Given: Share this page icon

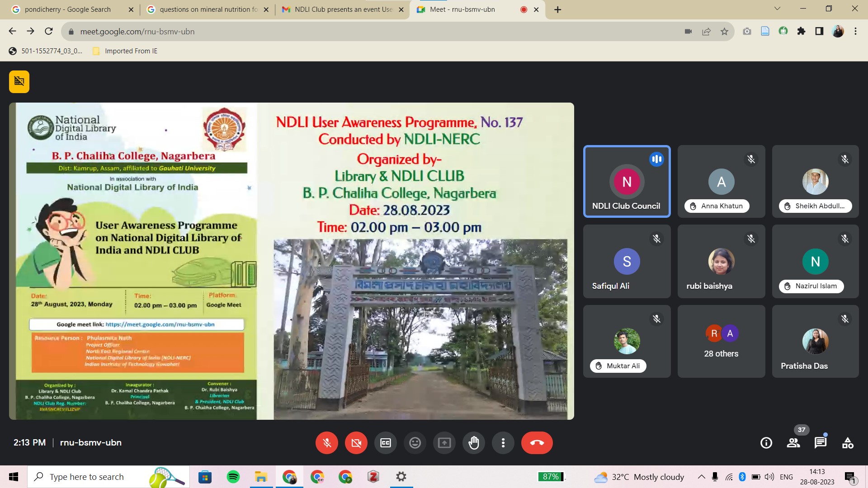Looking at the screenshot, I should pyautogui.click(x=706, y=31).
